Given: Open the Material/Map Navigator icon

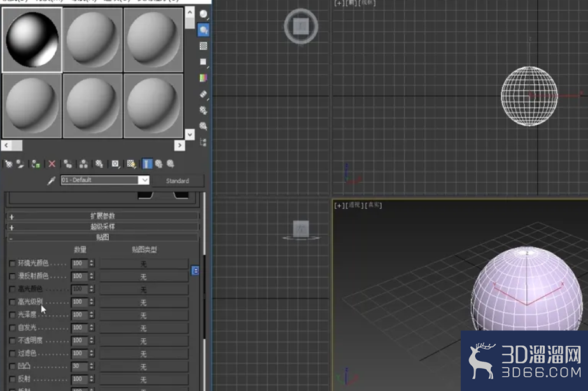Looking at the screenshot, I should pyautogui.click(x=203, y=142).
